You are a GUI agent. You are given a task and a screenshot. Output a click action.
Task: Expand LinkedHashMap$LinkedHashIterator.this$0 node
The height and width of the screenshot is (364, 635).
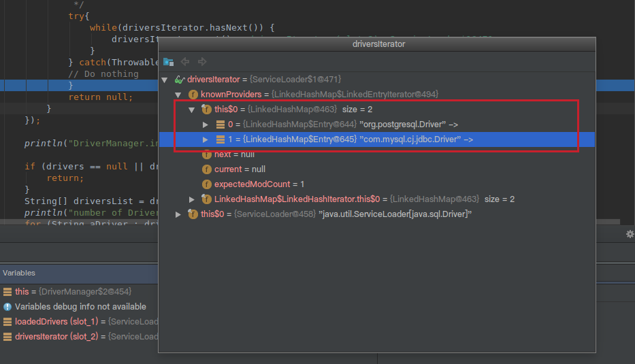(x=191, y=199)
